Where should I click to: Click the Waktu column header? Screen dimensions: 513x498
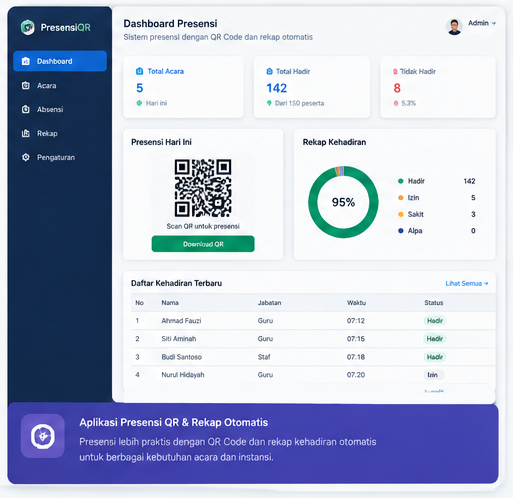click(x=356, y=303)
